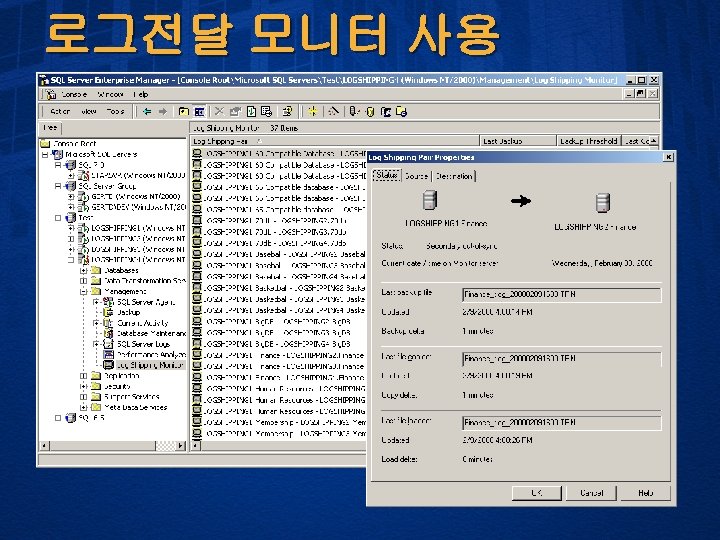Toggle the Show/Hide Console Tree icon
The image size is (720, 540).
tap(199, 111)
